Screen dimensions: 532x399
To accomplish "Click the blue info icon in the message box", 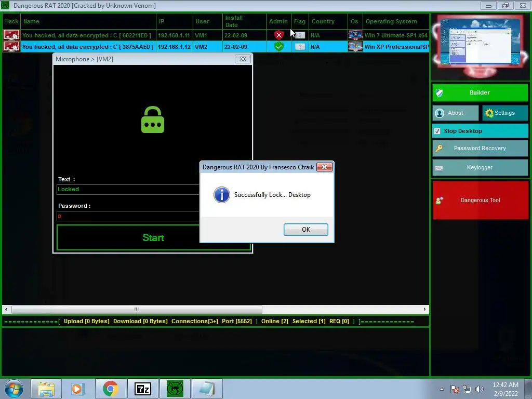I will click(x=221, y=195).
